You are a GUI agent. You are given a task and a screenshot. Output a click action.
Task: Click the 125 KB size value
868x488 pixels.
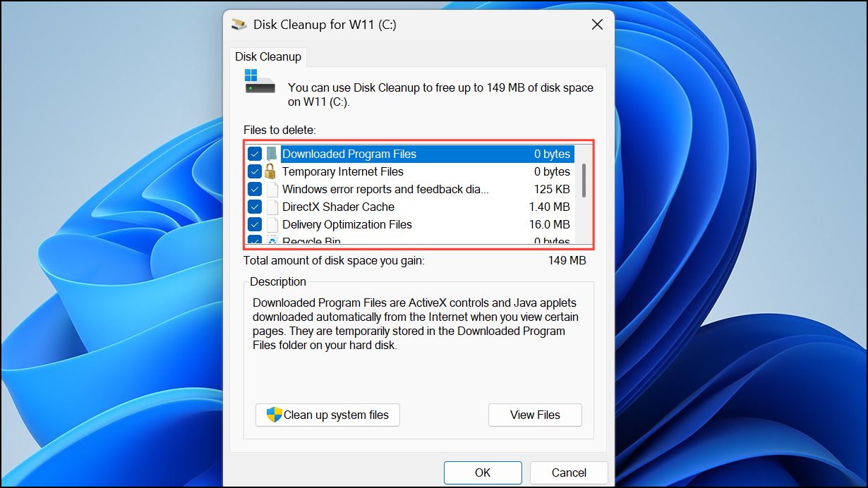(553, 189)
